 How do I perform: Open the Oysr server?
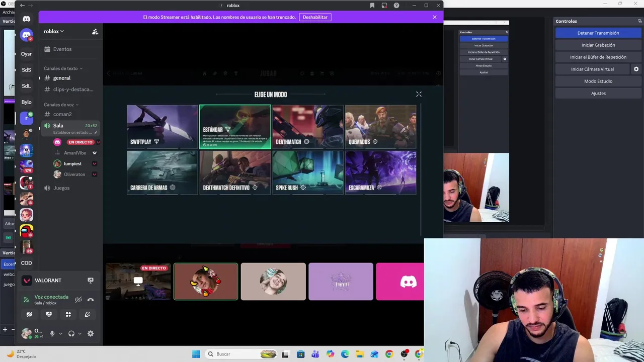pos(26,54)
